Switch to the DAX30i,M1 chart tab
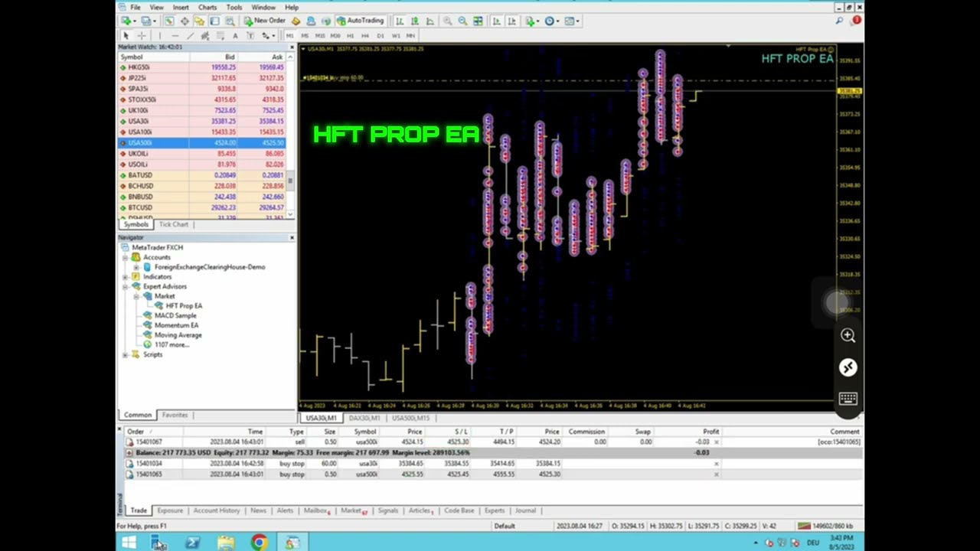This screenshot has width=980, height=551. click(364, 418)
